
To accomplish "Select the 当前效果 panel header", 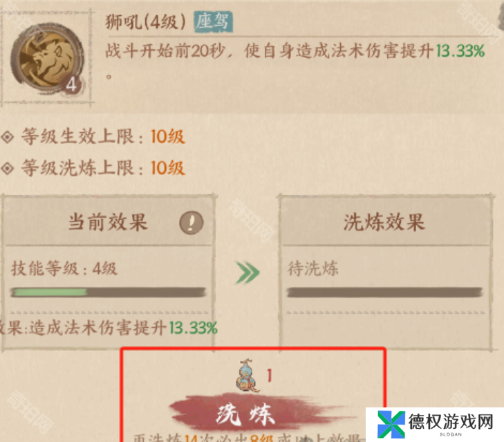I will click(x=108, y=222).
